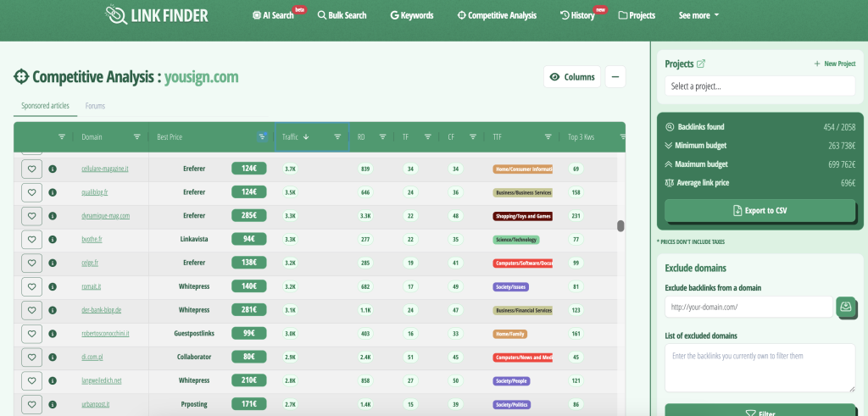The image size is (868, 416).
Task: Save excluded domain with inbox icon button
Action: pyautogui.click(x=845, y=307)
